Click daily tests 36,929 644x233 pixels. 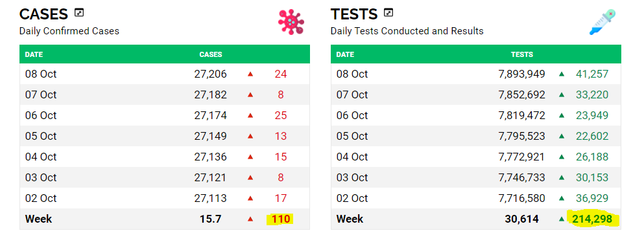[x=592, y=198]
